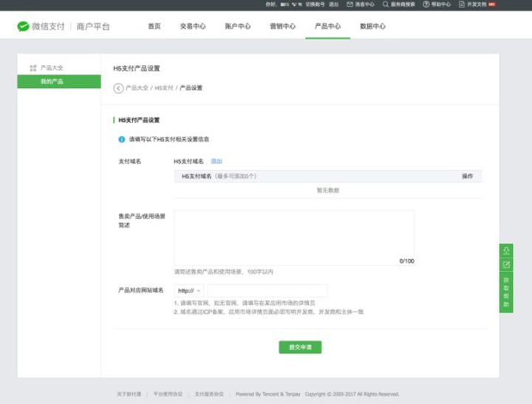Viewport: 532px width, 404px height.
Task: Click the 产品对应网站域名 input field
Action: click(267, 290)
